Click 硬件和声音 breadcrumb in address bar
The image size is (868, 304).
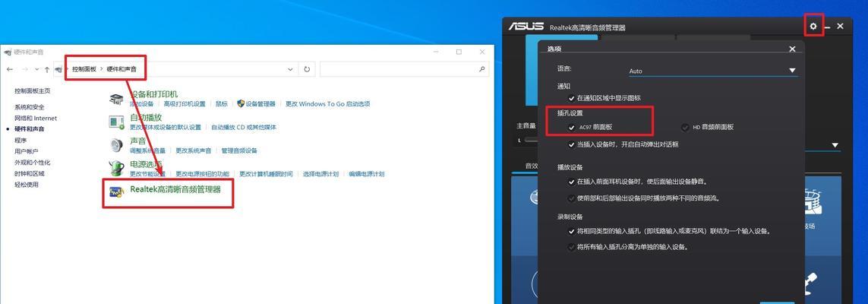point(122,69)
